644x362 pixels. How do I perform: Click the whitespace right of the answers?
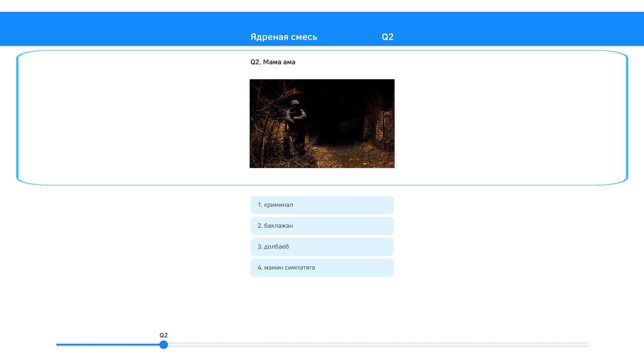tap(503, 235)
